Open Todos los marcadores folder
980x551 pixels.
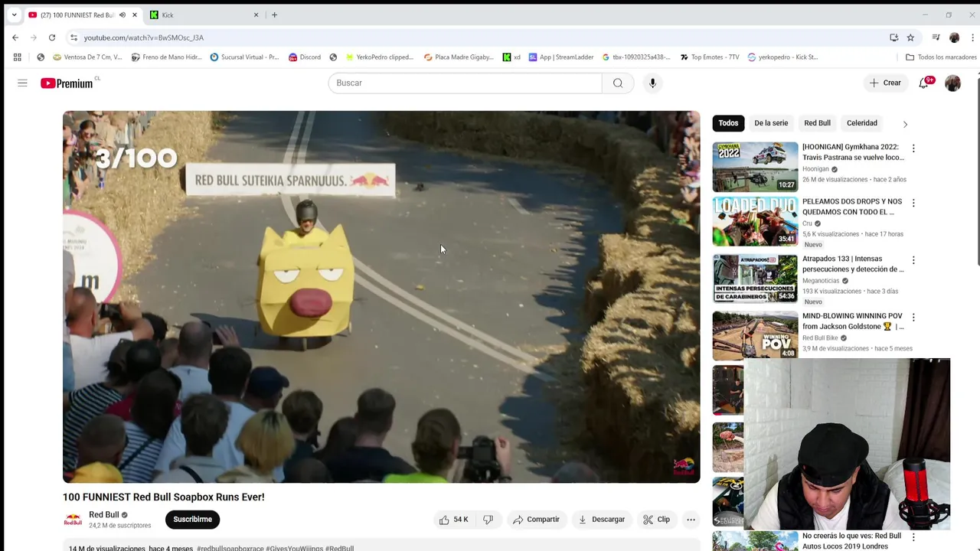(x=941, y=57)
